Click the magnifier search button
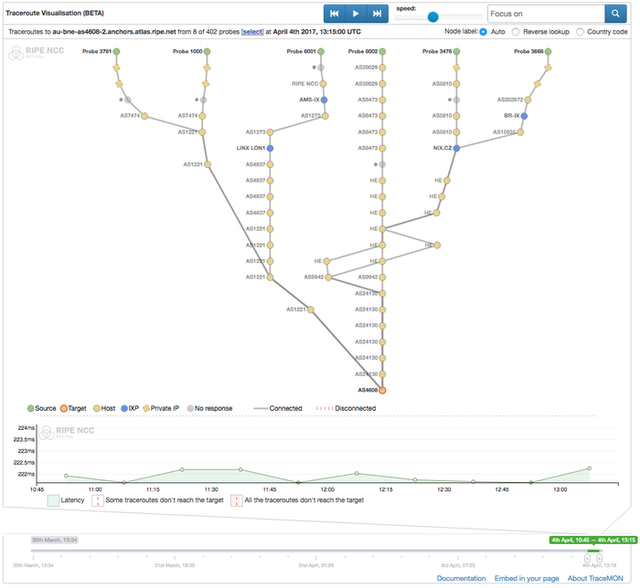 (616, 13)
